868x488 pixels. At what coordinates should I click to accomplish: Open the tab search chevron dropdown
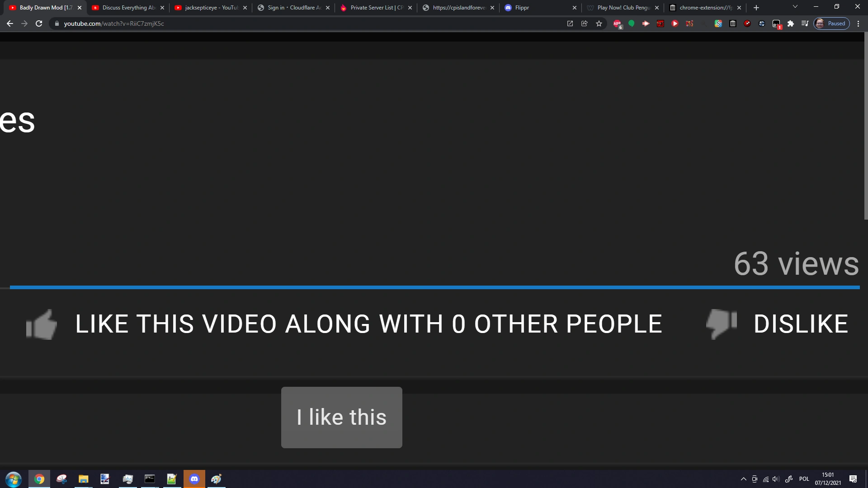(794, 7)
